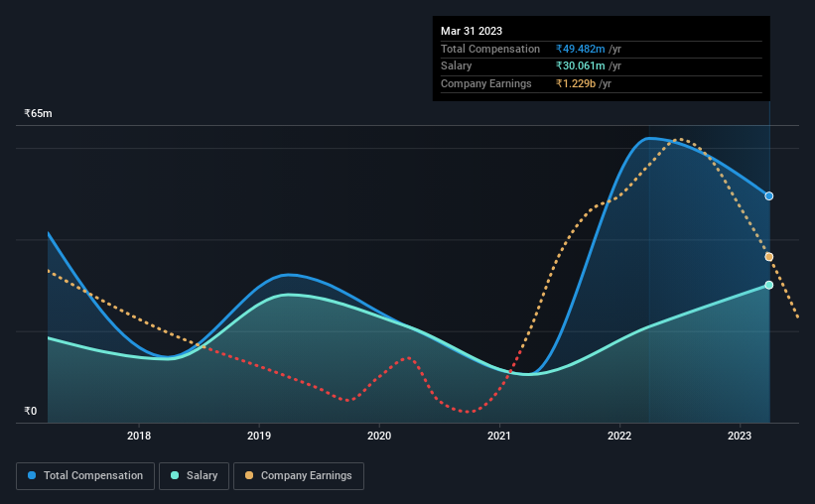
Task: Click the 2023 x-axis label
Action: [x=740, y=436]
